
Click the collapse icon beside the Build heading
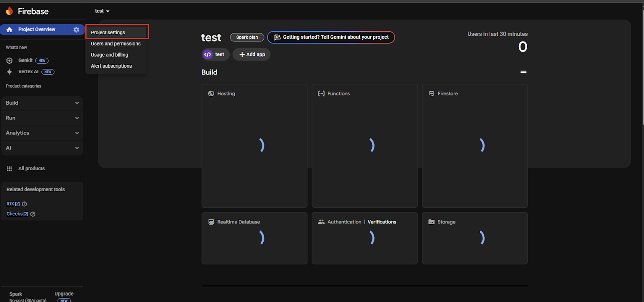[523, 72]
